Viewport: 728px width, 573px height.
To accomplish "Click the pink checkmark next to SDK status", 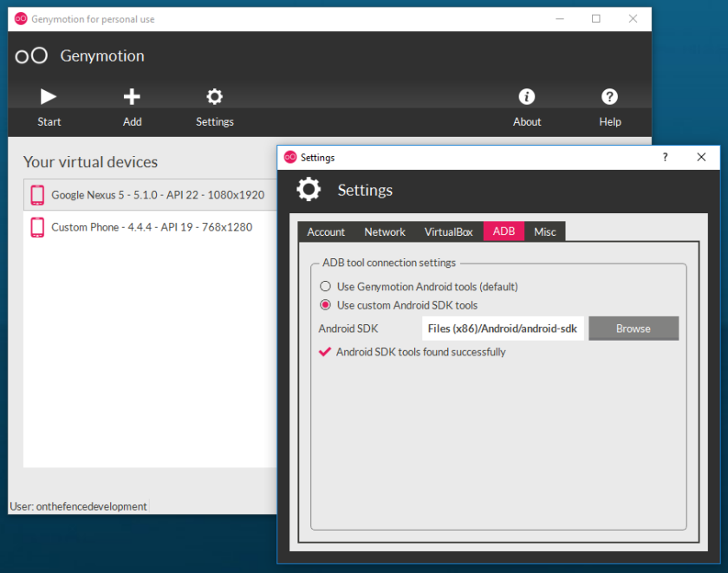I will click(x=325, y=351).
